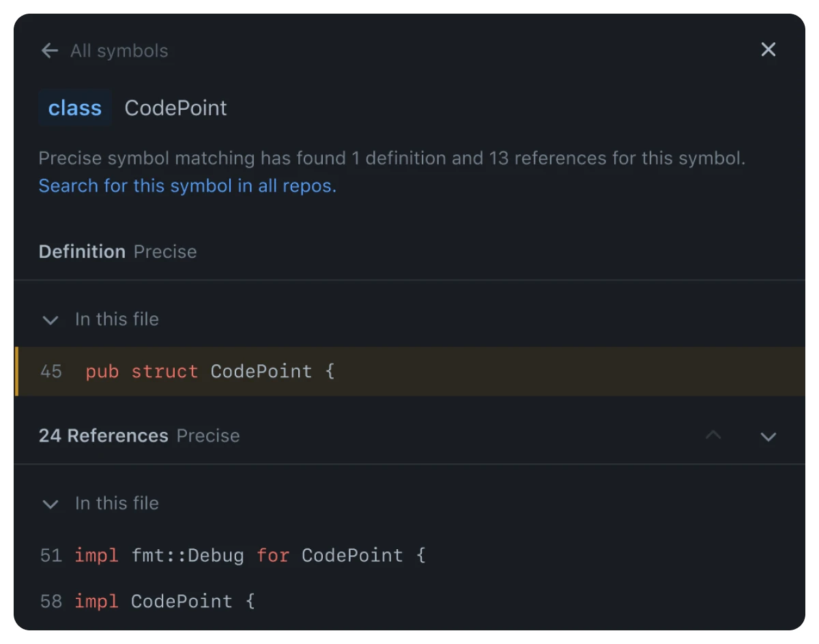Click the highlighted definition row
The height and width of the screenshot is (644, 819).
tap(409, 371)
